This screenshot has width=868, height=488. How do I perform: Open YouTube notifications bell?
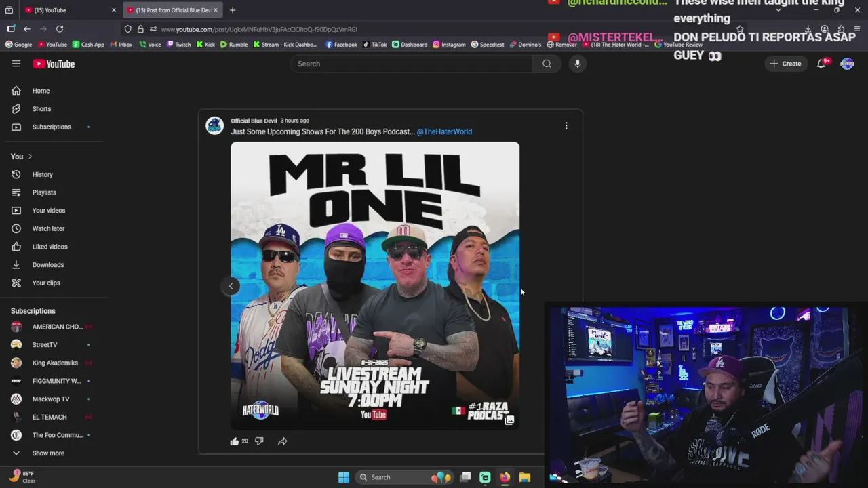click(x=821, y=64)
